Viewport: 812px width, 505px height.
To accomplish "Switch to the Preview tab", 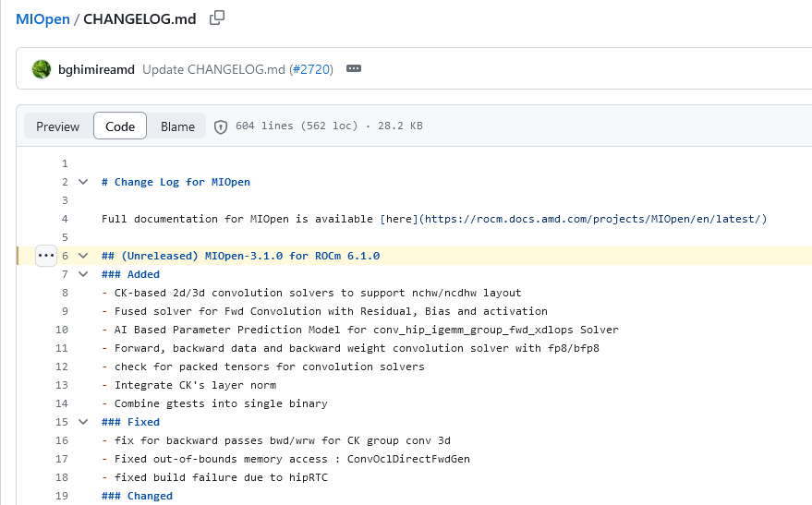I will 58,126.
